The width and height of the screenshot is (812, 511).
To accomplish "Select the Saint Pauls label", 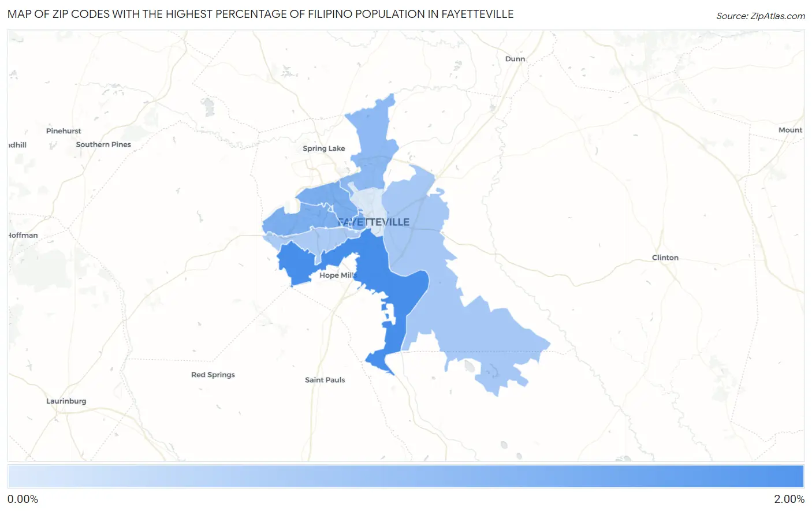I will pyautogui.click(x=325, y=380).
